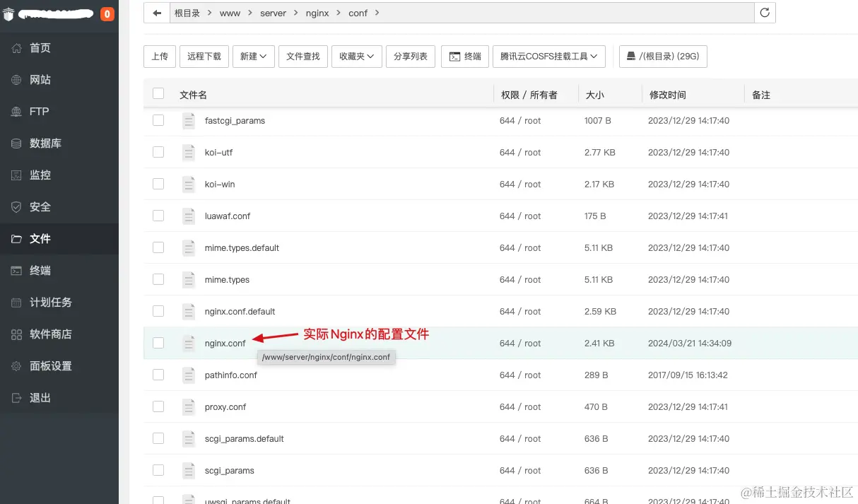858x504 pixels.
Task: Select file name mime.types.default
Action: [x=242, y=248]
